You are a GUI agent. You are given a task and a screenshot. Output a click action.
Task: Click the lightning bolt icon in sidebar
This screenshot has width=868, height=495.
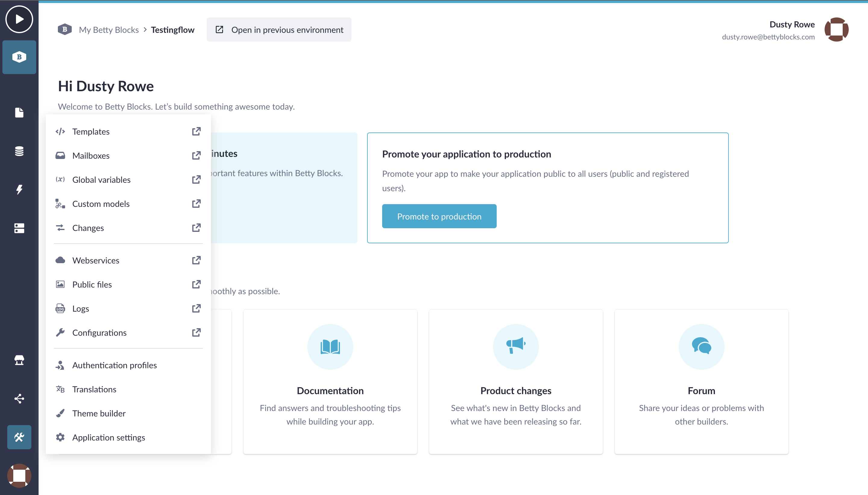pos(19,189)
